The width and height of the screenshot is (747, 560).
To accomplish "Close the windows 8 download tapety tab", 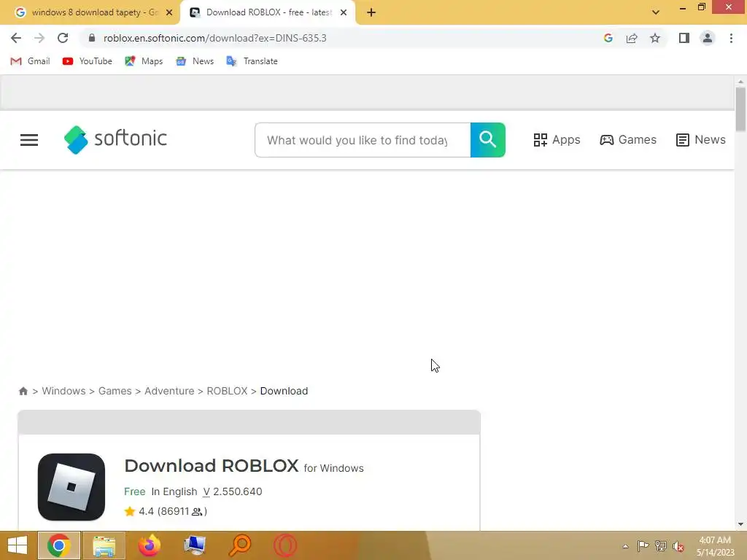I will [169, 12].
